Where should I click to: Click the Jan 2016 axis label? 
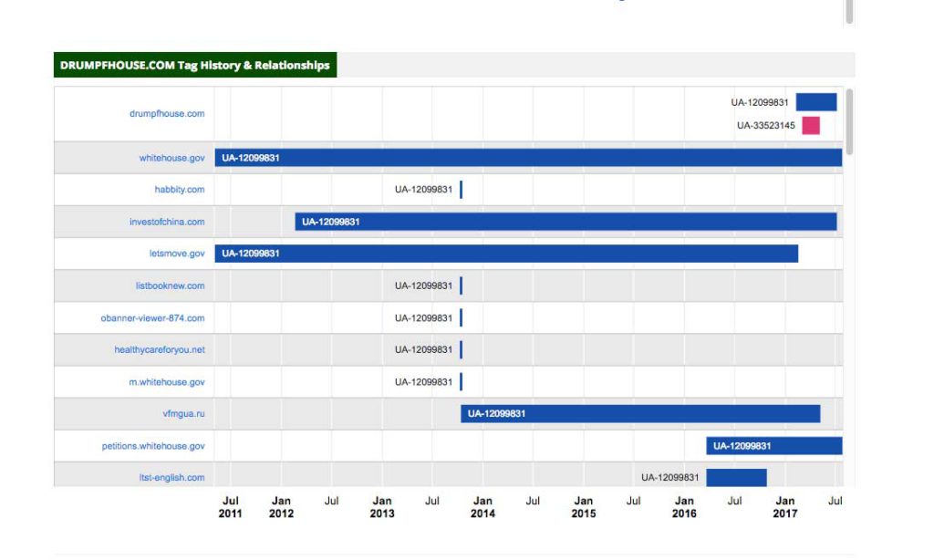684,507
